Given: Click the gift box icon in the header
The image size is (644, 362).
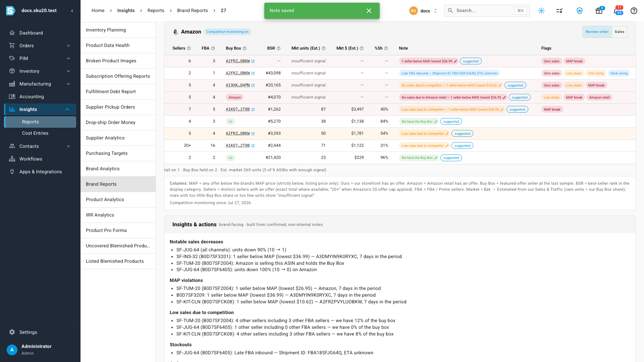Looking at the screenshot, I should pos(599,11).
